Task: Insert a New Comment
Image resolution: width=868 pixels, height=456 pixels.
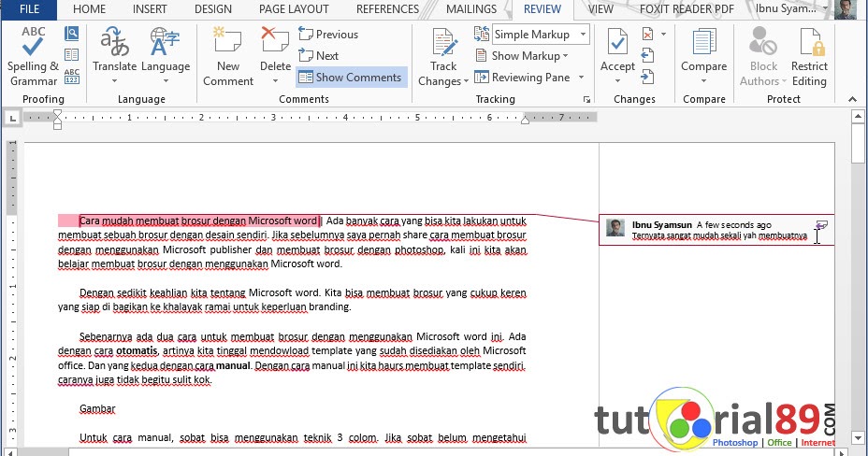Action: coord(228,56)
